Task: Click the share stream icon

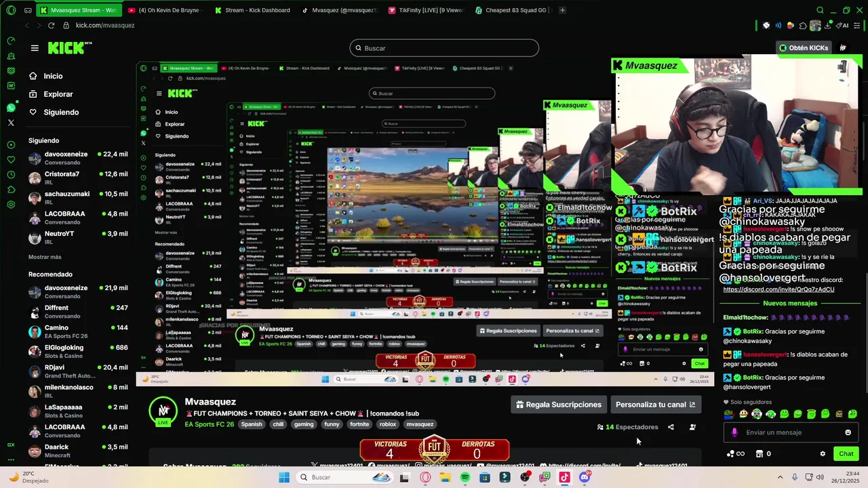Action: [x=671, y=427]
